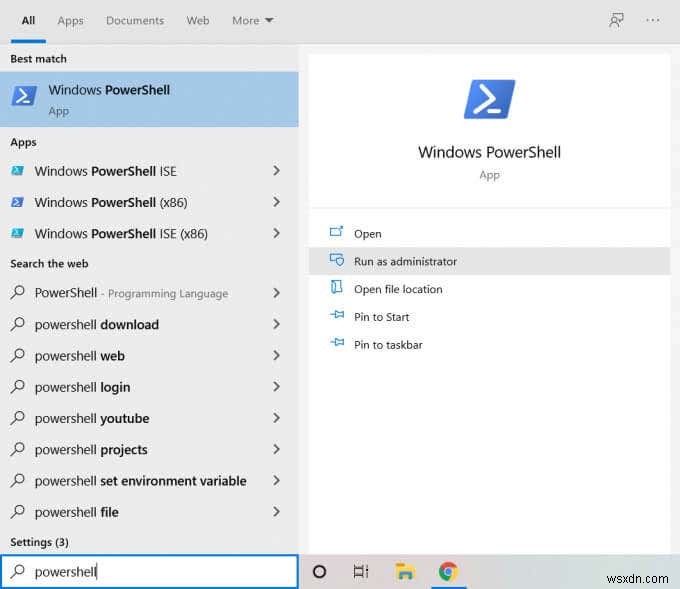Select Open file location
The width and height of the screenshot is (680, 589).
490,289
